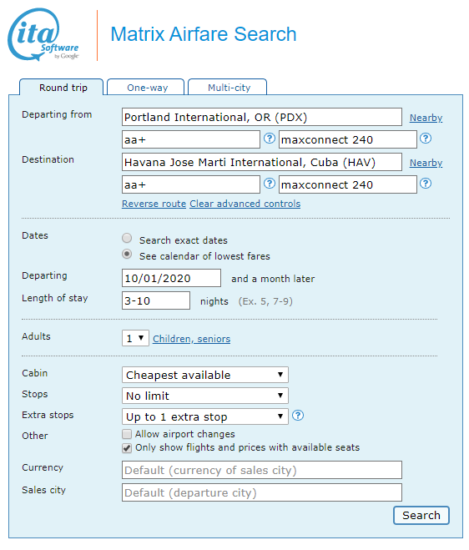Open the Adults count dropdown
The height and width of the screenshot is (550, 469).
pos(135,338)
